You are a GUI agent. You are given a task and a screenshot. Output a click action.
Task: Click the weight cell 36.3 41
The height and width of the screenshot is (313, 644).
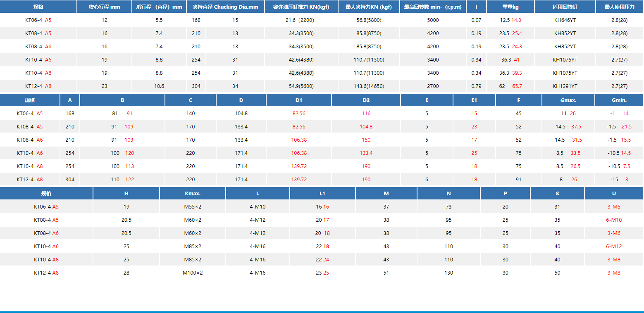(510, 59)
